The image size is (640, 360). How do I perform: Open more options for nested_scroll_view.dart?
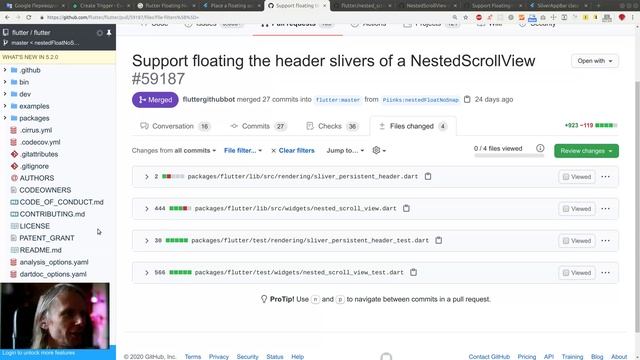[605, 209]
